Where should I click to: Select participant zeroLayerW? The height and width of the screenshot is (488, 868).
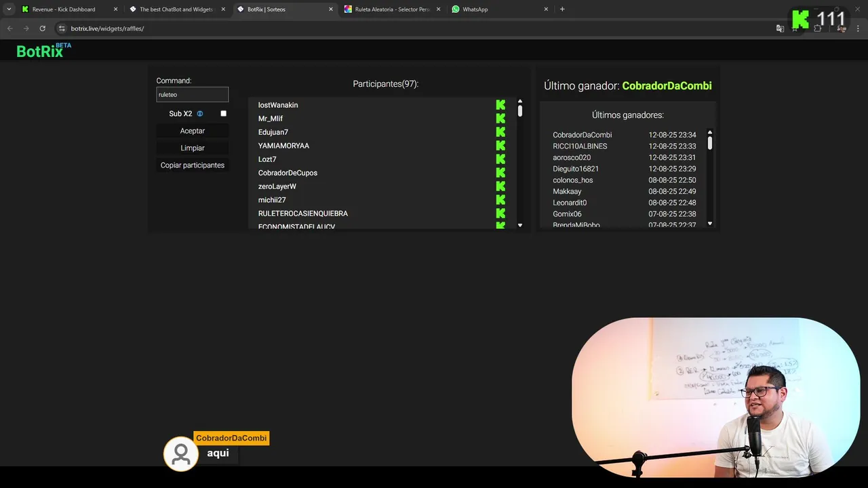(277, 186)
